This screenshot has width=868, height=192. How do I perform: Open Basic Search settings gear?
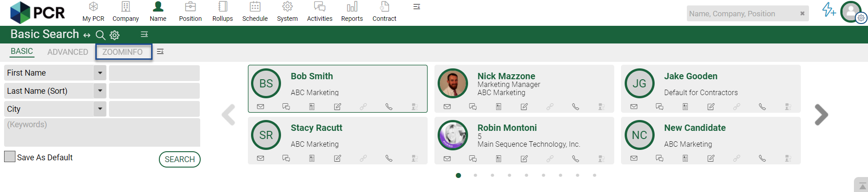coord(115,35)
